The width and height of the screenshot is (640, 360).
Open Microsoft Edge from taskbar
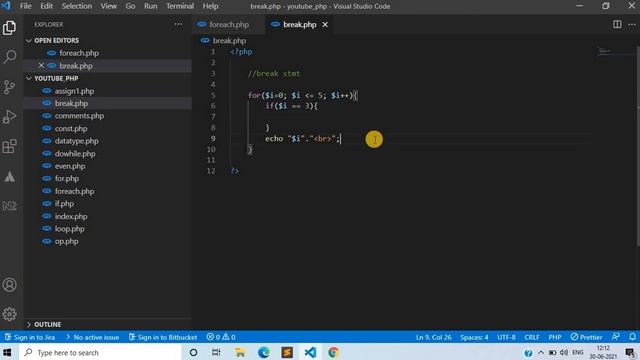pos(264,352)
